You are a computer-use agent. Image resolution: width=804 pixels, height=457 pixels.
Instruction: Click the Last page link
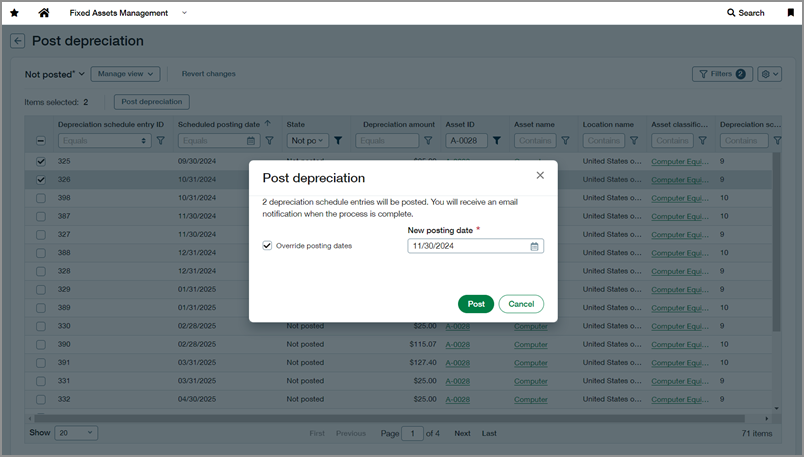coord(489,433)
